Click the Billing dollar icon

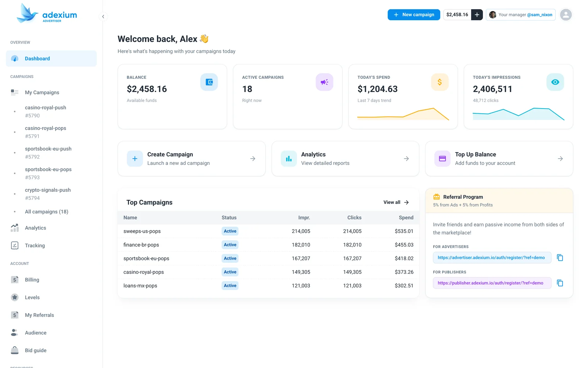point(15,280)
